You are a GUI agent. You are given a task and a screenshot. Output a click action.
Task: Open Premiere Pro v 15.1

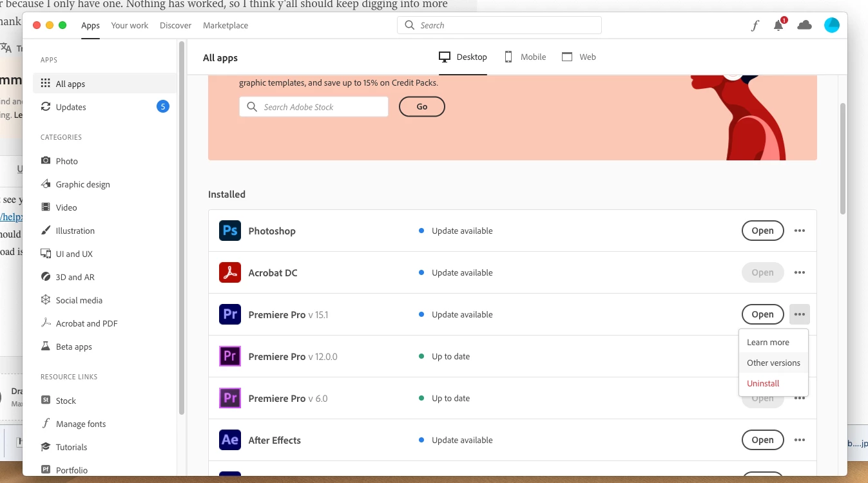[762, 314]
